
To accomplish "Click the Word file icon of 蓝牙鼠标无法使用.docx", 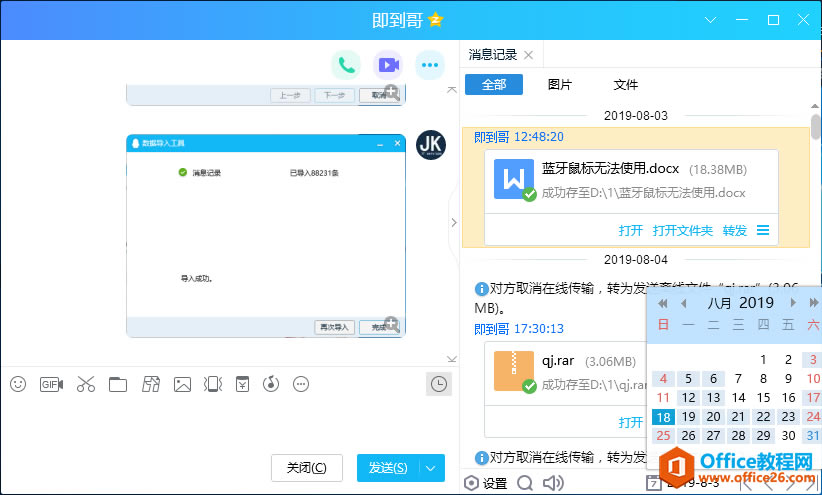I will click(514, 179).
